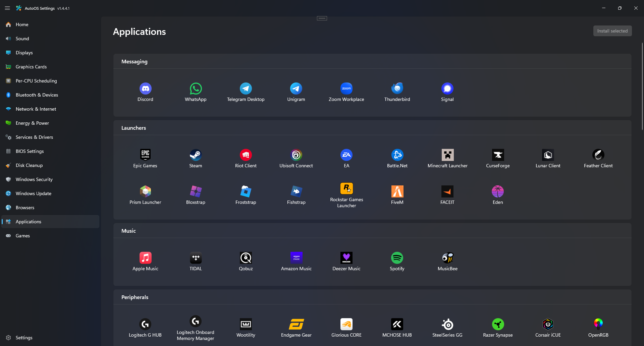The height and width of the screenshot is (346, 644).
Task: Choose the Steam launcher icon
Action: coord(196,155)
